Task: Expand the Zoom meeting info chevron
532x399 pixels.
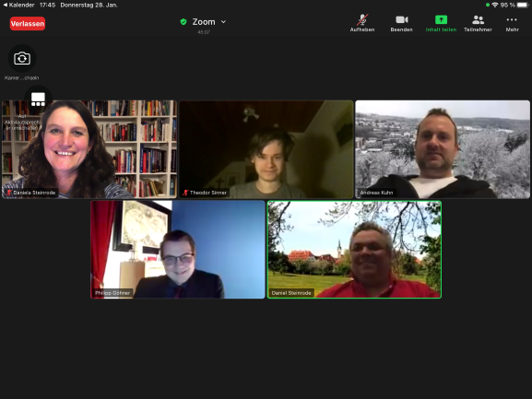Action: click(223, 22)
